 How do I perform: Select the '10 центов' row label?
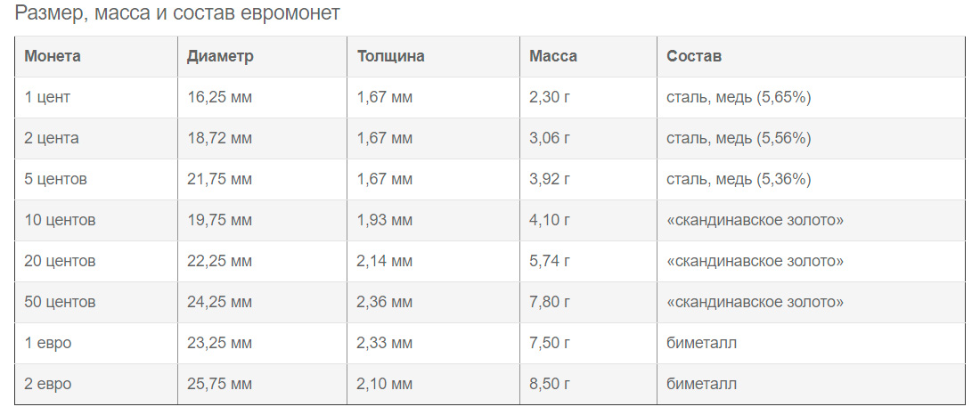60,220
